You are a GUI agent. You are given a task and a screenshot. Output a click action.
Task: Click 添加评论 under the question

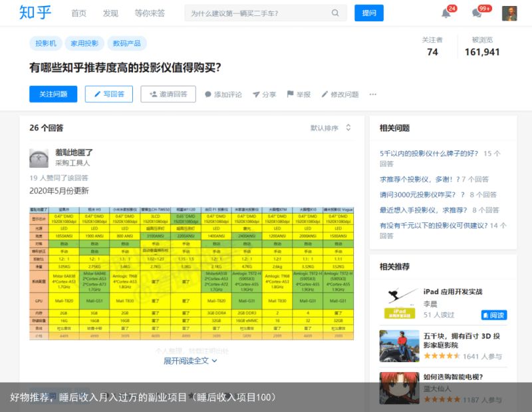223,95
